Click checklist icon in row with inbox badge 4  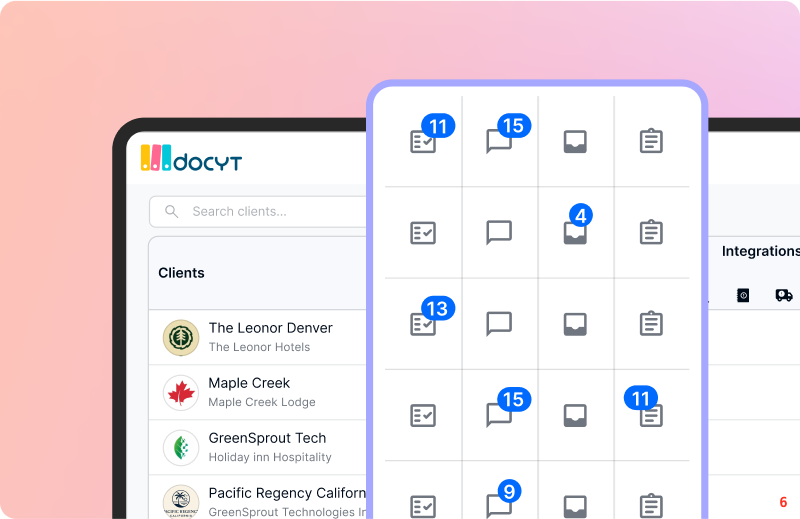coord(423,233)
